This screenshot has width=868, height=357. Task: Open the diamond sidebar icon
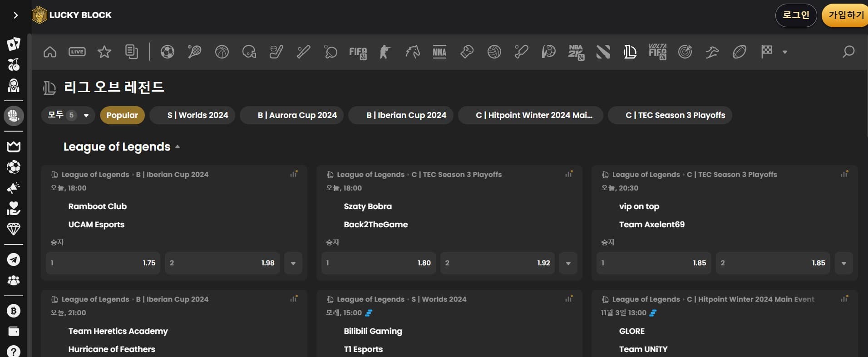tap(14, 229)
